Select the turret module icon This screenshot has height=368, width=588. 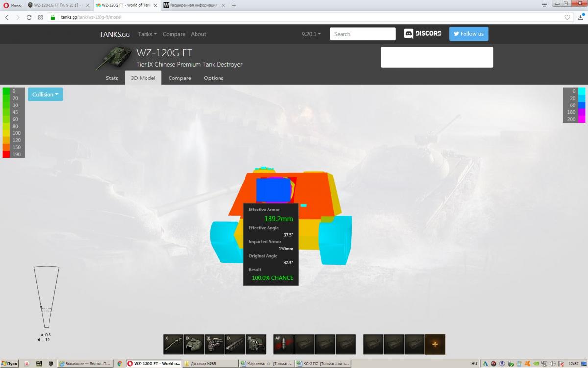(194, 344)
